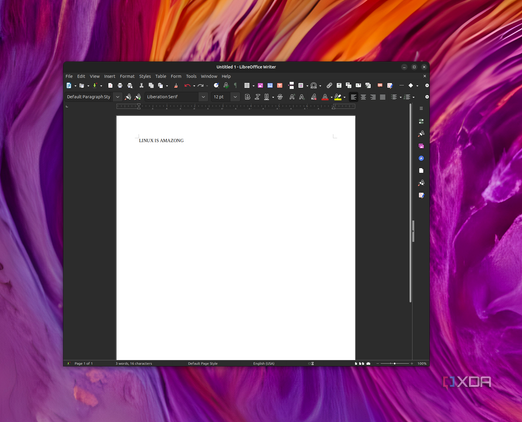
Task: Click the Insert Field icon
Action: pos(301,86)
